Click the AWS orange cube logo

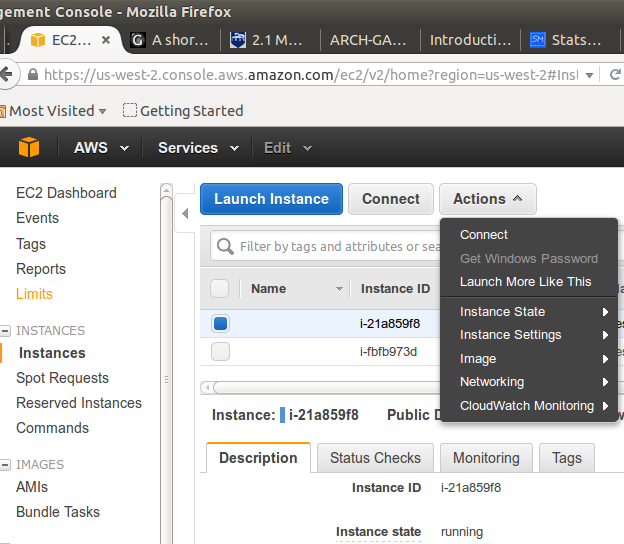pyautogui.click(x=30, y=148)
